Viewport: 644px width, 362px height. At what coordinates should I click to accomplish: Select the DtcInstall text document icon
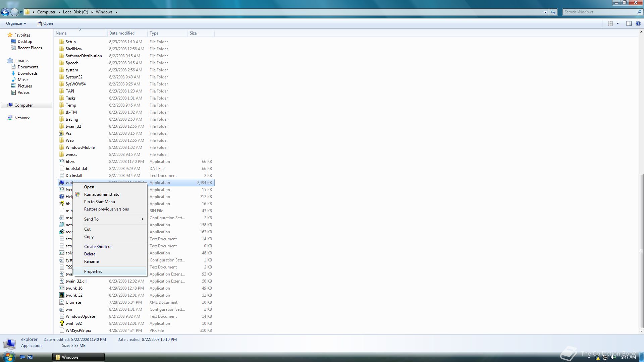coord(61,176)
